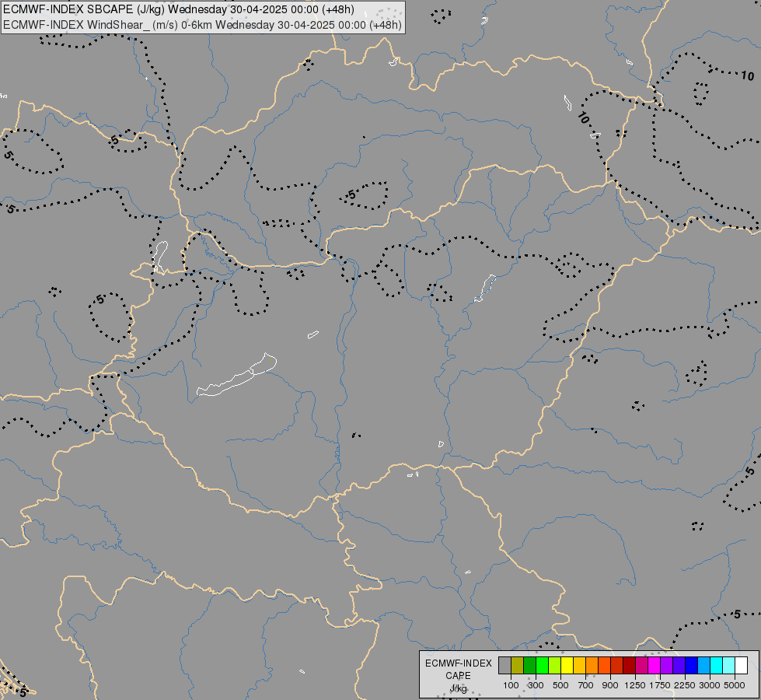Click the J/kg unit label in legend
Image resolution: width=761 pixels, height=700 pixels.
coord(459,689)
